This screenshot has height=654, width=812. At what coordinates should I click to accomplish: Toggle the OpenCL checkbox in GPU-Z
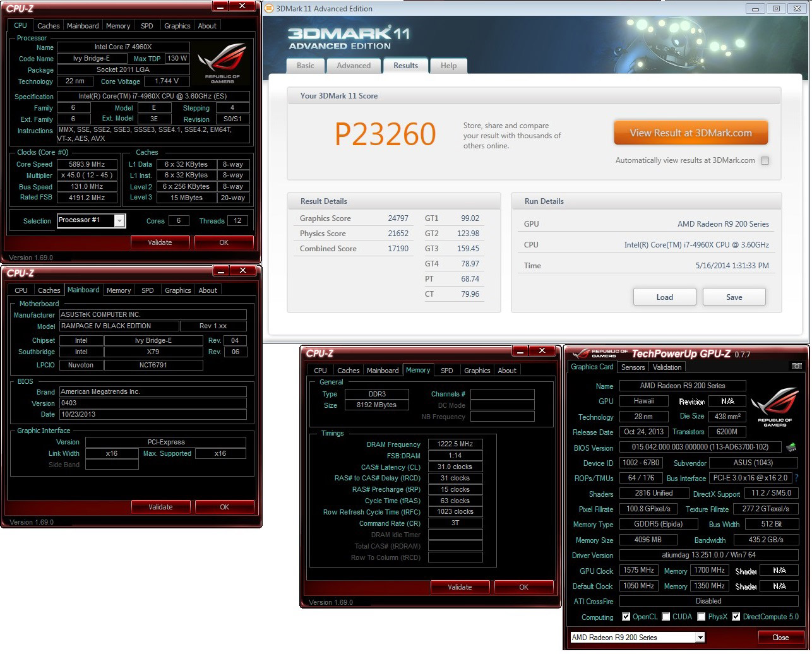point(626,617)
